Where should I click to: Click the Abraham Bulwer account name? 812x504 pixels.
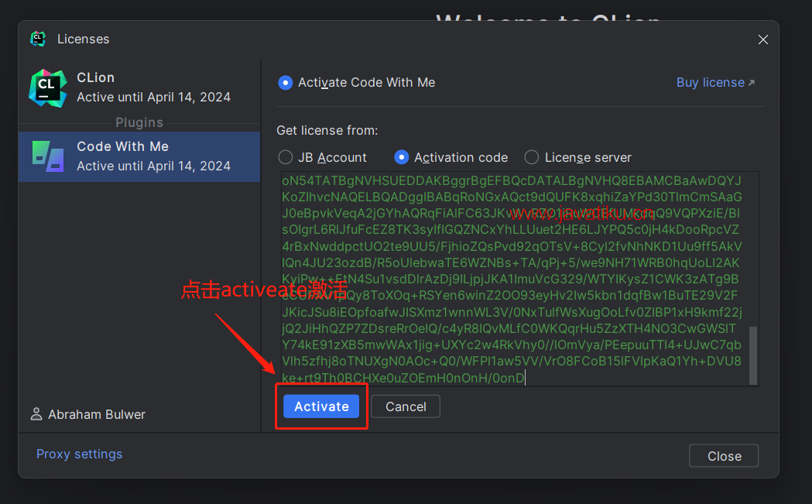coord(97,414)
